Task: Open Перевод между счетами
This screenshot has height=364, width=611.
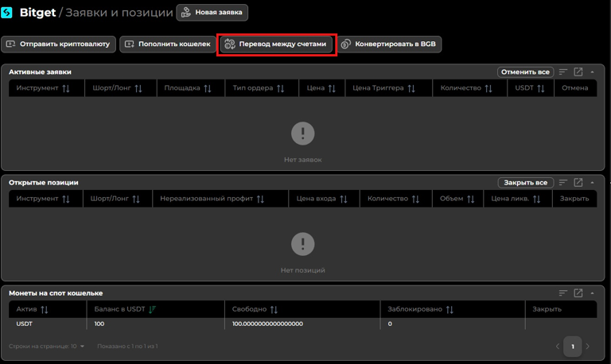Action: pyautogui.click(x=276, y=45)
